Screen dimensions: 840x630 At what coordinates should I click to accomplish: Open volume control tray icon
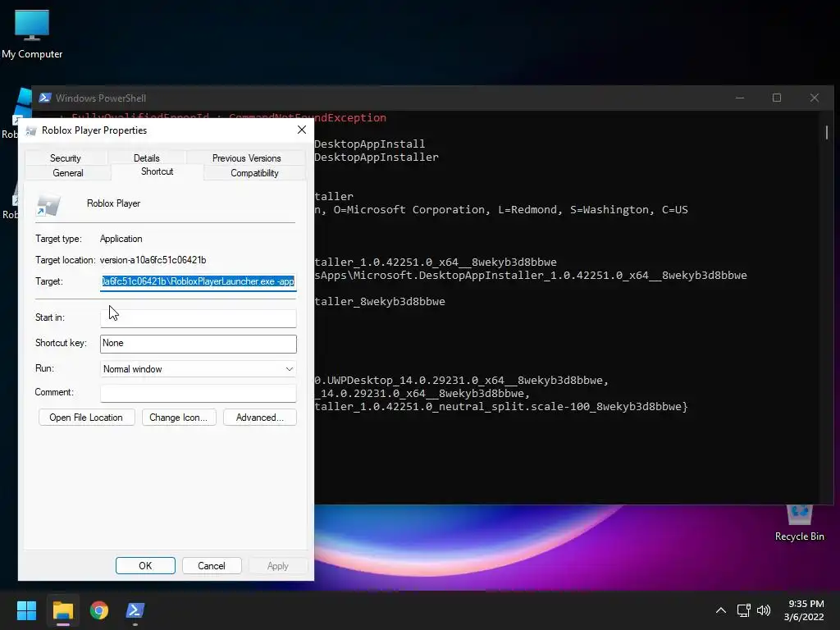pos(764,610)
